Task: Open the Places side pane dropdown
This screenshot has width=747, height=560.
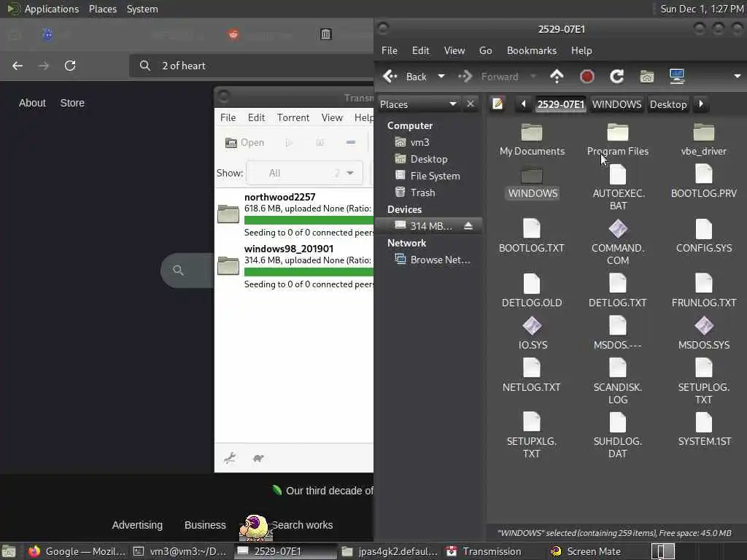Action: pyautogui.click(x=419, y=104)
